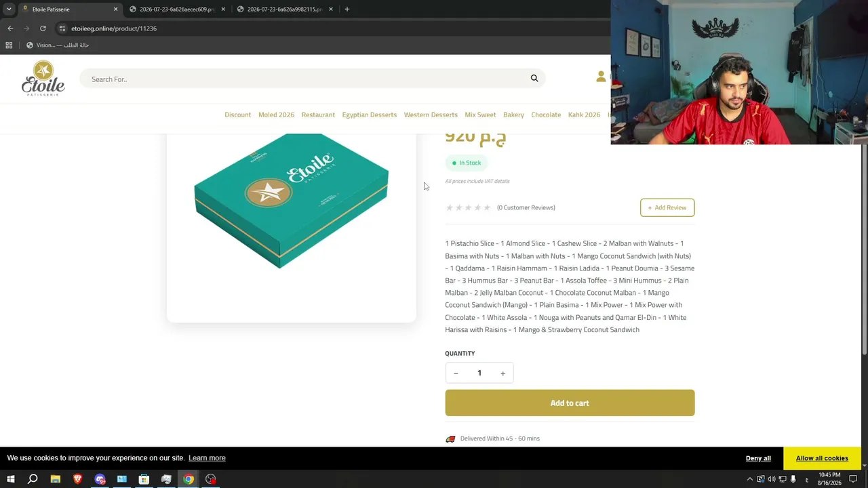The image size is (868, 488).
Task: Open the Chrome apps grid icon
Action: coord(9,45)
